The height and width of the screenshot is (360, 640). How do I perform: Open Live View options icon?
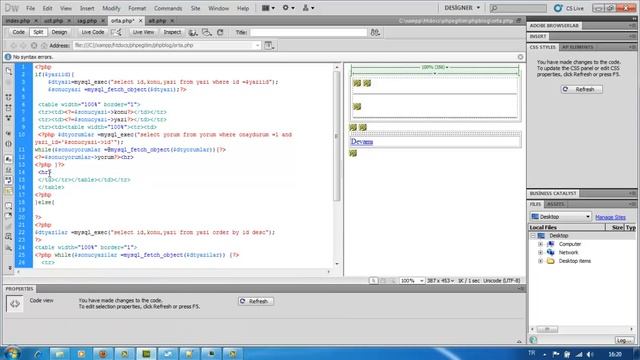[x=269, y=45]
